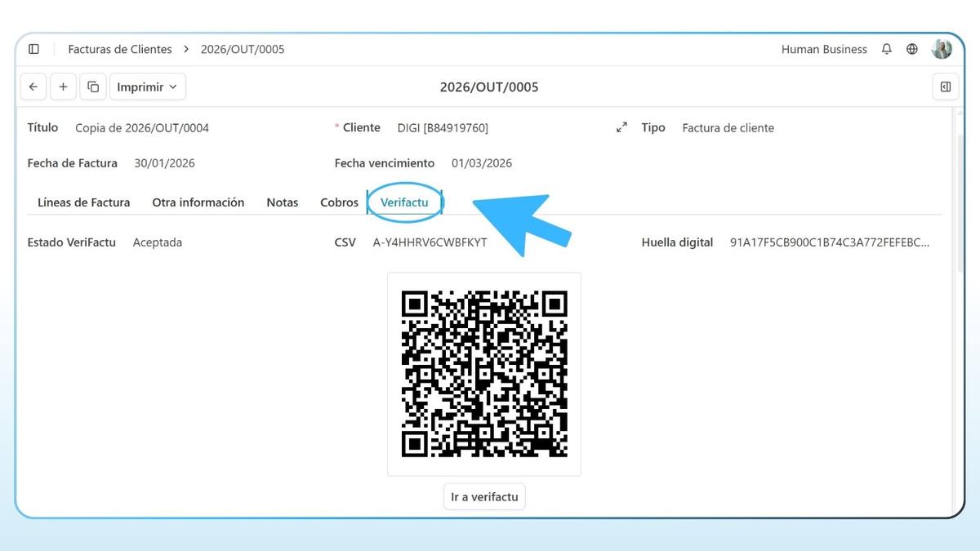
Task: Click the Huella digital hash value
Action: pos(830,242)
